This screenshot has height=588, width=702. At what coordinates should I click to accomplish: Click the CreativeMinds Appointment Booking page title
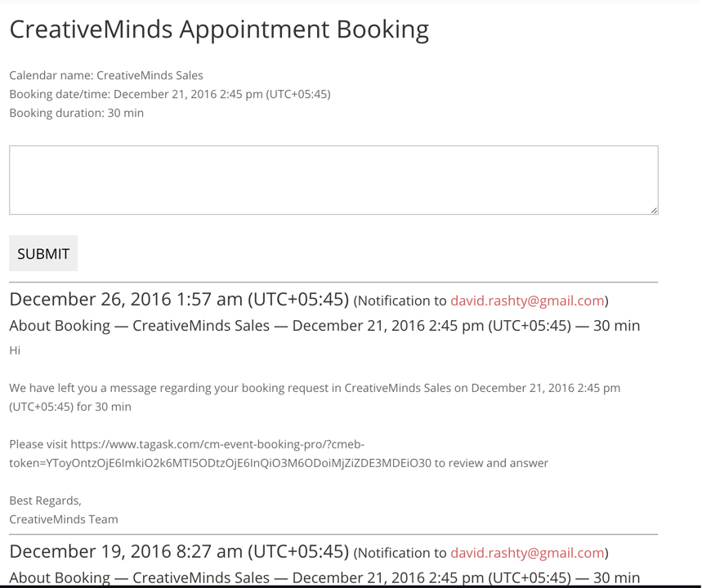(x=219, y=29)
